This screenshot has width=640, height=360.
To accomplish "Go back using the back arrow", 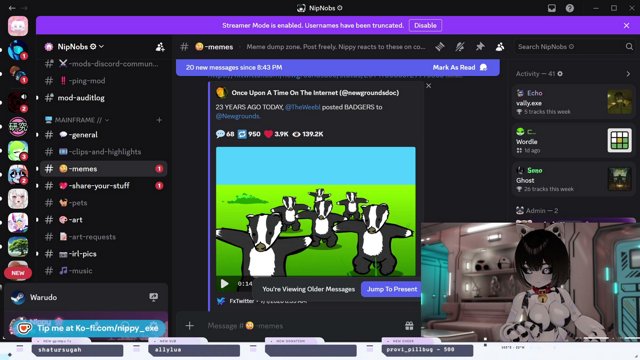I will [x=12, y=8].
